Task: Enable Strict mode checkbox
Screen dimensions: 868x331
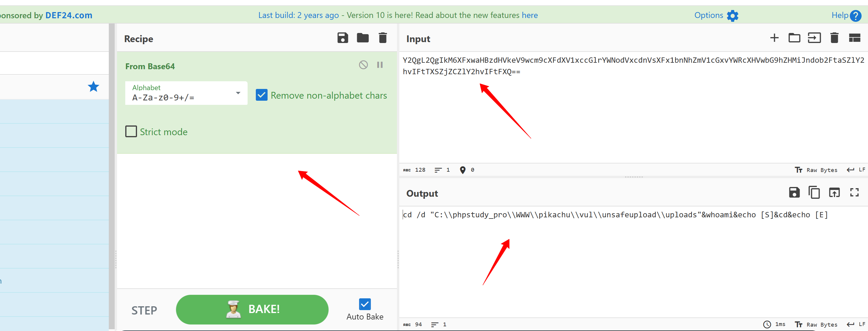Action: (x=131, y=132)
